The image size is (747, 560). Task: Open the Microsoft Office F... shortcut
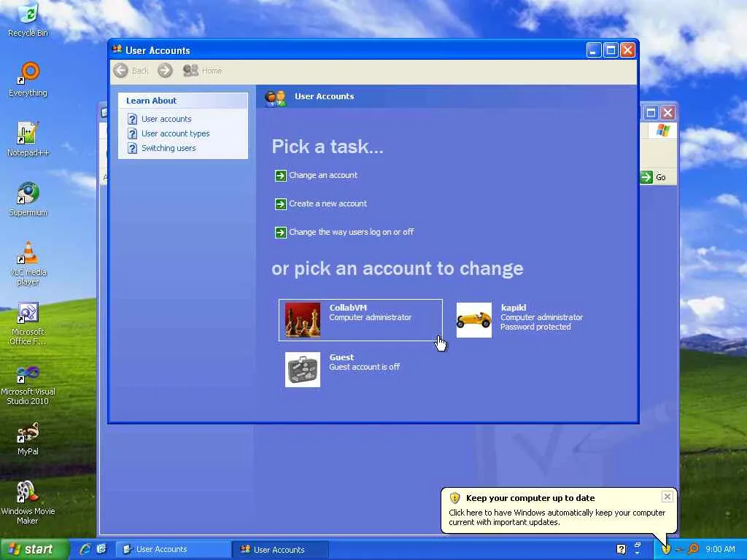pyautogui.click(x=28, y=324)
